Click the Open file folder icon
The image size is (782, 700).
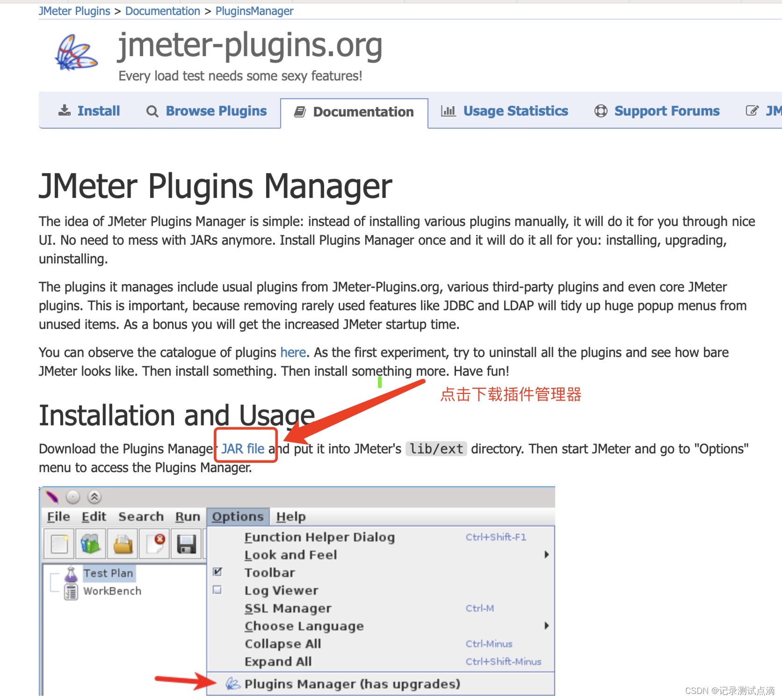pos(122,543)
